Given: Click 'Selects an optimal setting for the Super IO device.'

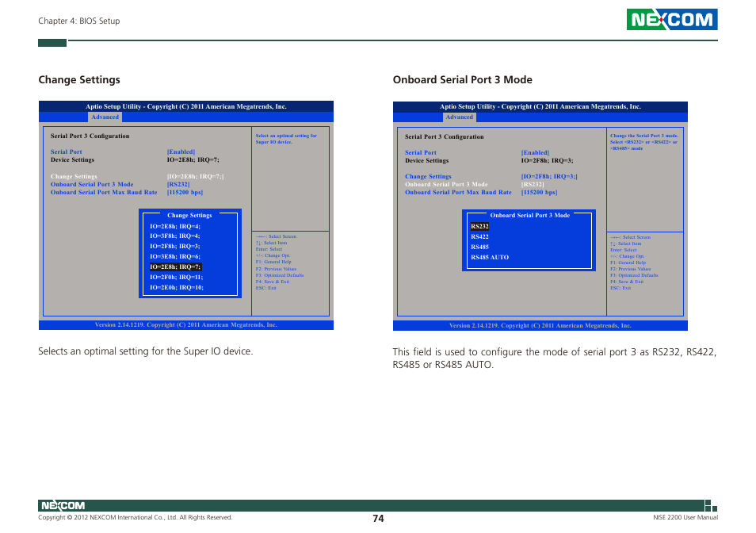Looking at the screenshot, I should pos(146,351).
